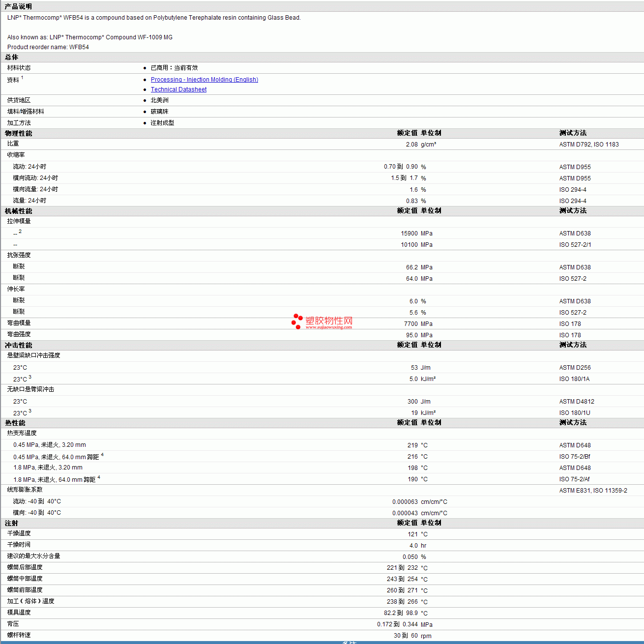Viewport: 644px width, 644px height.
Task: Click the HDT value 219
Action: pyautogui.click(x=412, y=445)
